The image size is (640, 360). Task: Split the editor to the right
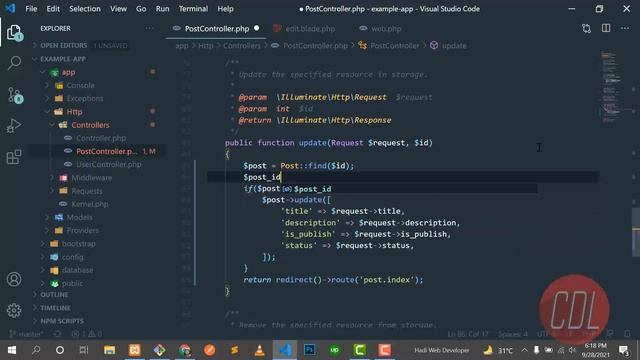[606, 28]
